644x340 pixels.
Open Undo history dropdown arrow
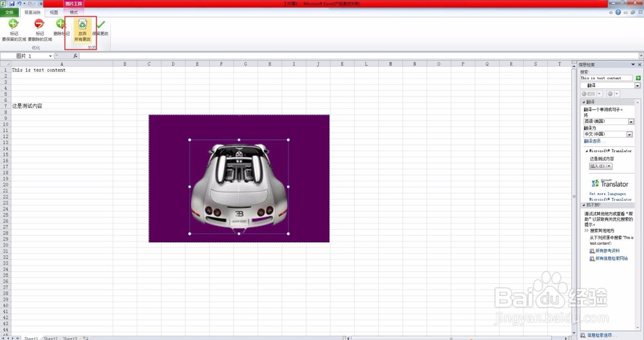[x=24, y=4]
